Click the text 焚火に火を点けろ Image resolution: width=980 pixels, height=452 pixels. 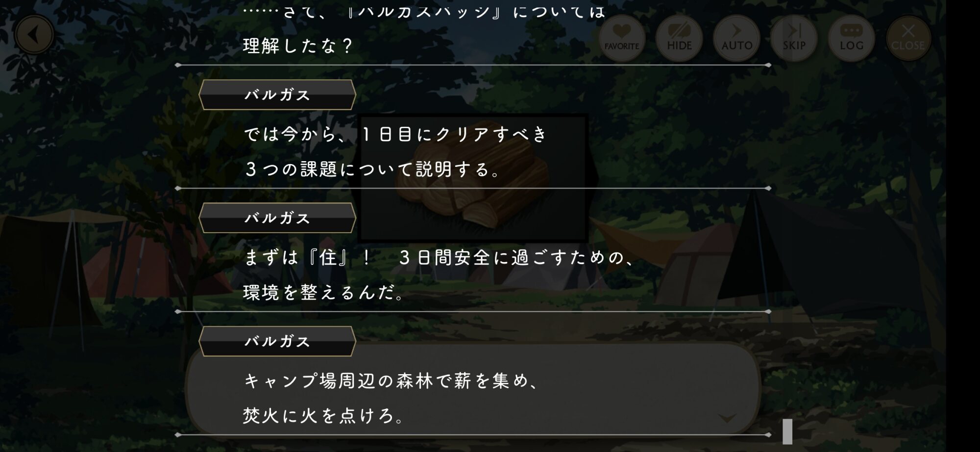(323, 415)
